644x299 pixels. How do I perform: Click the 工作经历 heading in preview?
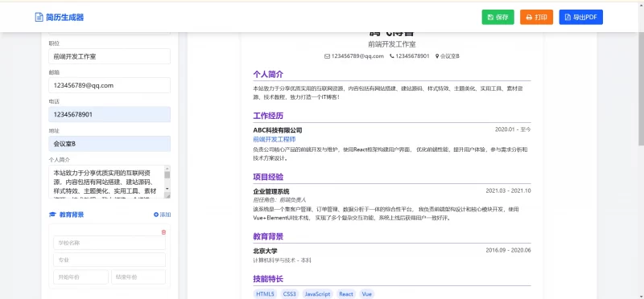(268, 116)
